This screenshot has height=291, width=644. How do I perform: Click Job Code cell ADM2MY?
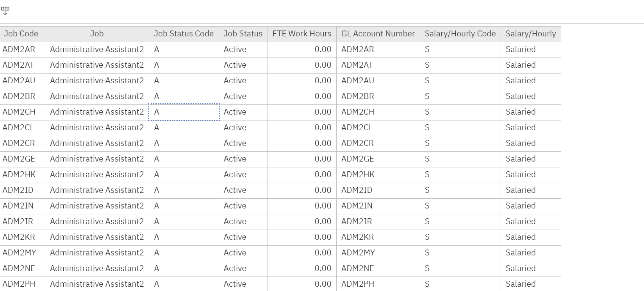22,253
